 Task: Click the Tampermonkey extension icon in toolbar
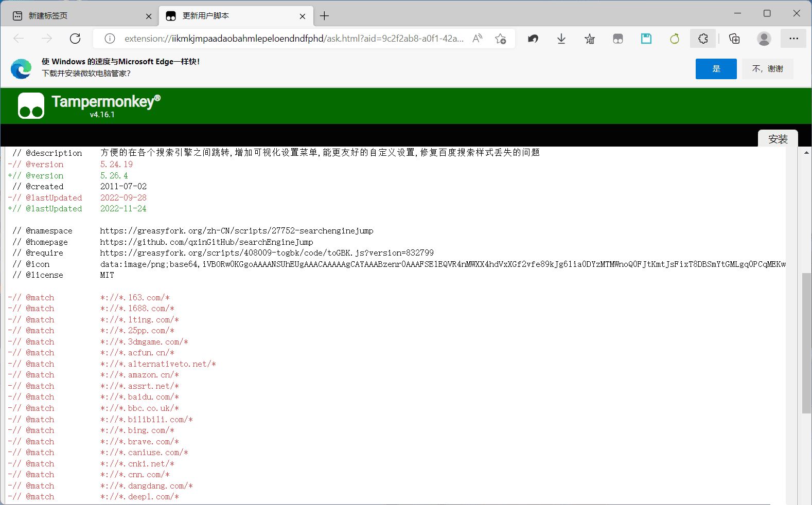[x=618, y=39]
